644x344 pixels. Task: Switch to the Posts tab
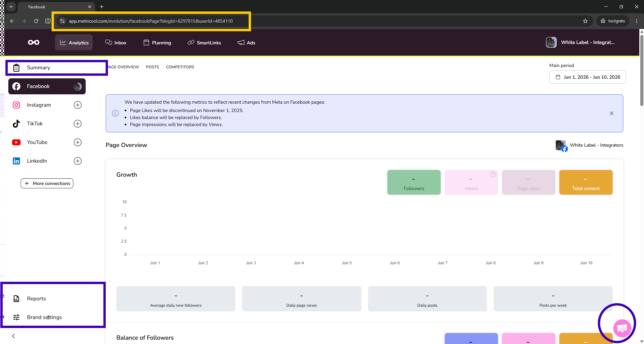pos(152,67)
